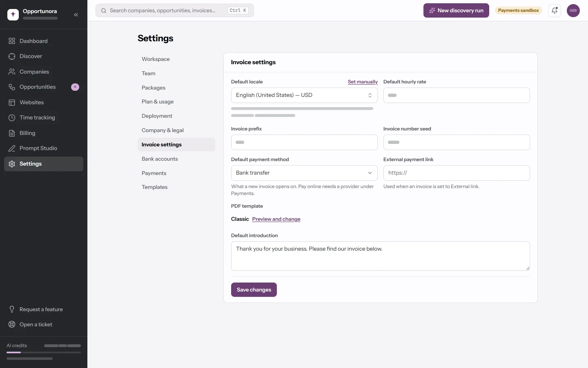Click the search companies input box
Image resolution: width=588 pixels, height=368 pixels.
pyautogui.click(x=175, y=11)
